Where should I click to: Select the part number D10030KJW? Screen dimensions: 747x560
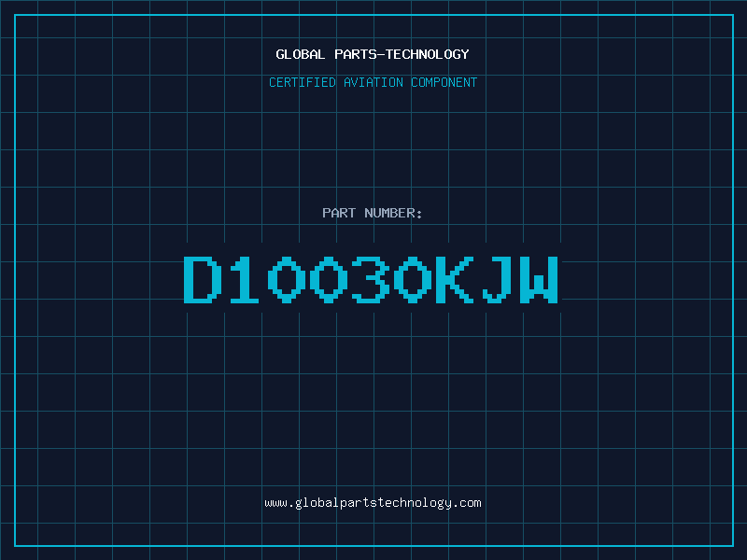tap(371, 279)
